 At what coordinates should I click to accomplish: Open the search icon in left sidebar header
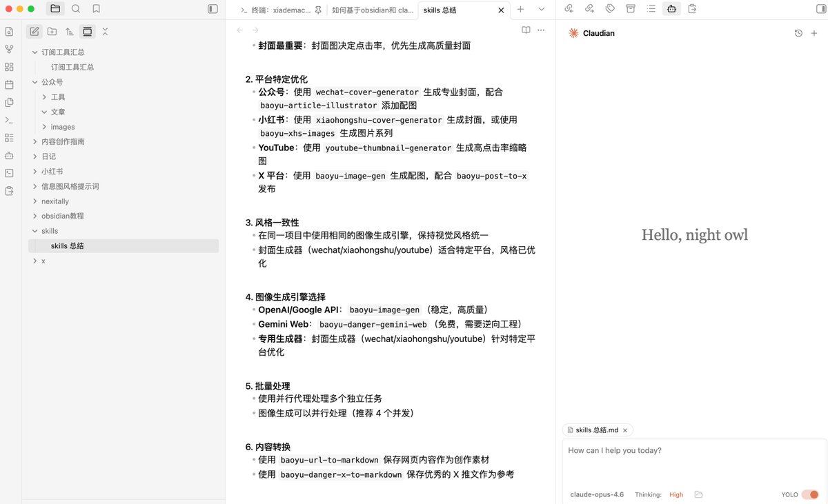click(x=76, y=9)
